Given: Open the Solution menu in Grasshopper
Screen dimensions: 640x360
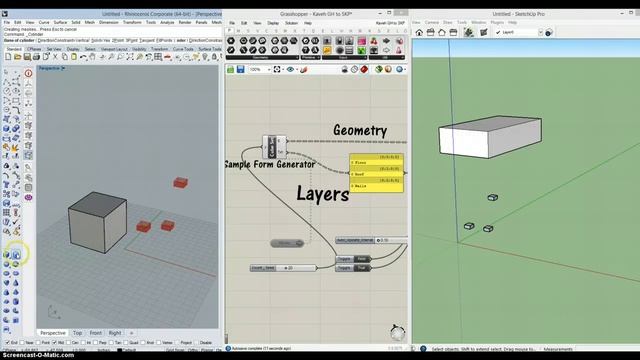Looking at the screenshot, I should coord(291,23).
